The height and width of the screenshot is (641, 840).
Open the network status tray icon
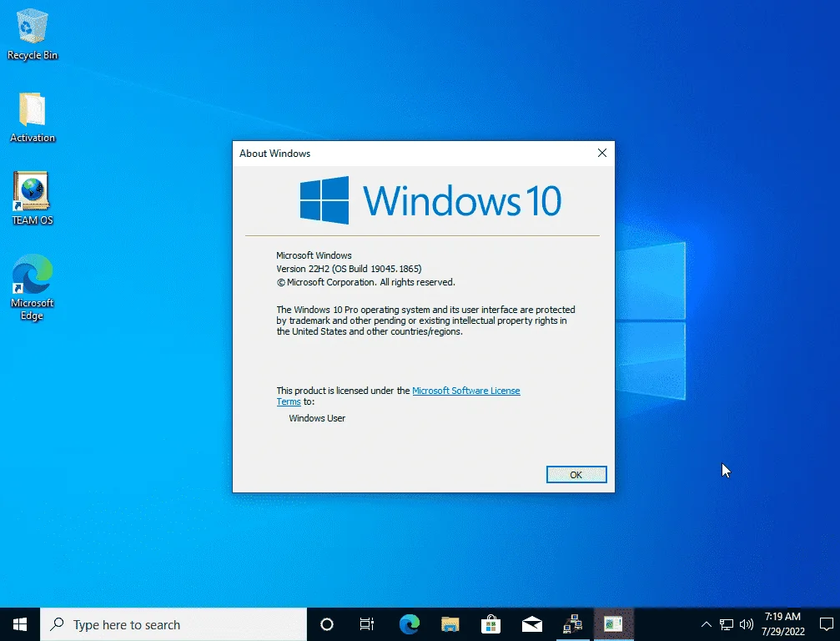(727, 624)
